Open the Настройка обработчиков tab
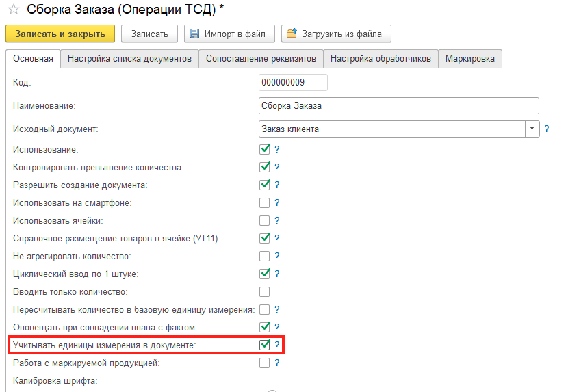Viewport: 579px width, 392px height. click(381, 59)
